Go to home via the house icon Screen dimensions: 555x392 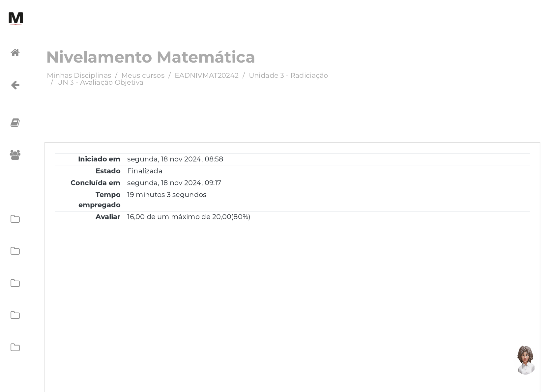[x=15, y=53]
